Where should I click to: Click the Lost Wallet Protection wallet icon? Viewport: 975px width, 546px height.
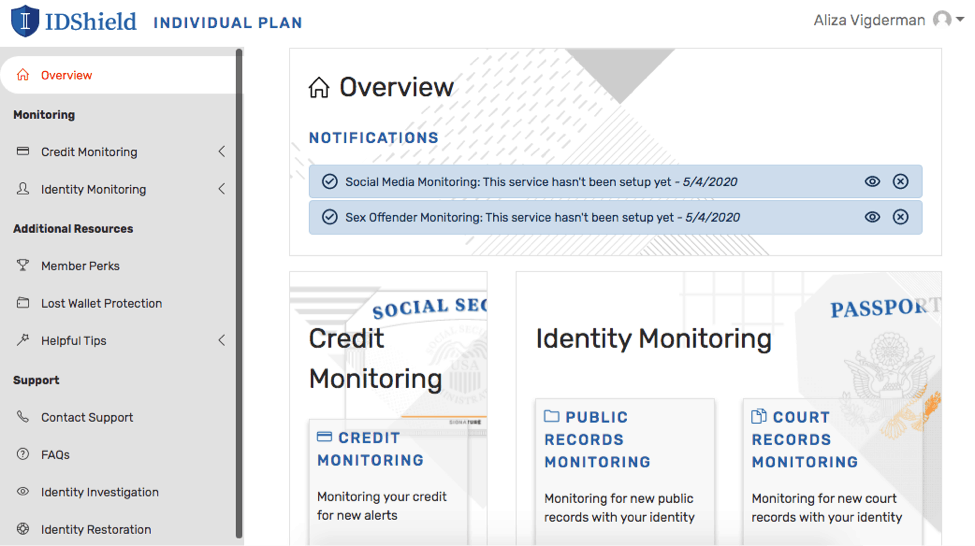(23, 303)
